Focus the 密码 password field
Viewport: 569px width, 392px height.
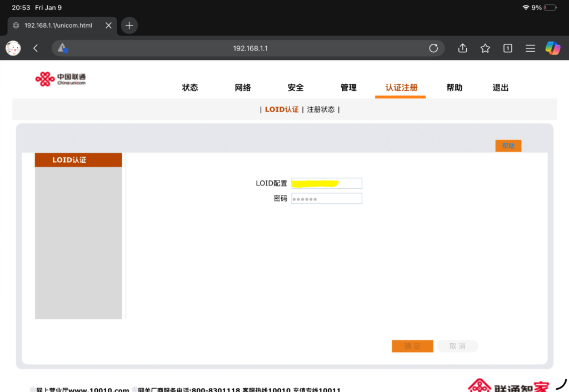[x=327, y=199]
